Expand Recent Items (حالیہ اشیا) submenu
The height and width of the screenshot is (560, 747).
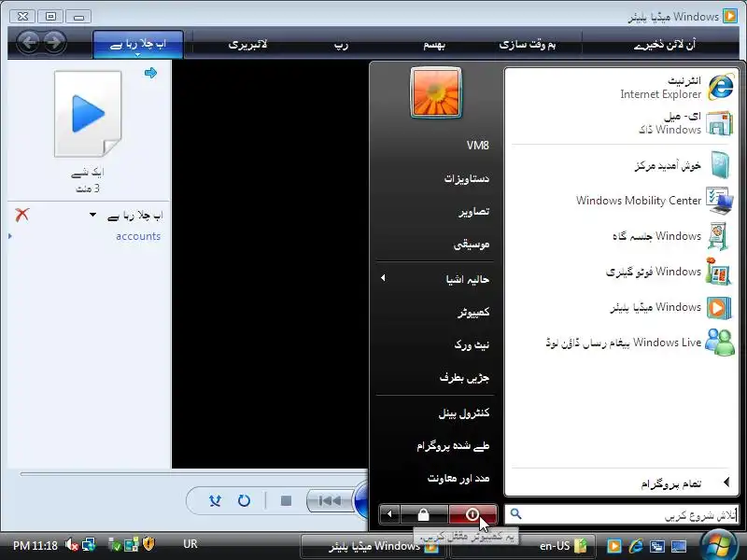click(x=435, y=279)
